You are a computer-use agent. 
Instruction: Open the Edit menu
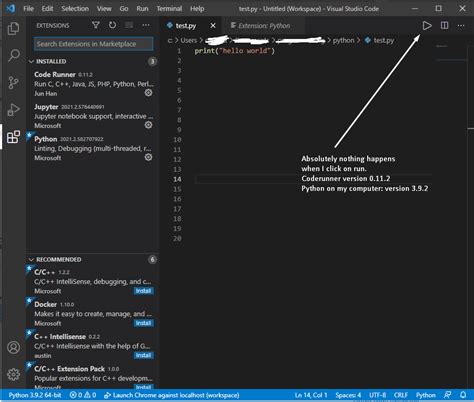[47, 9]
